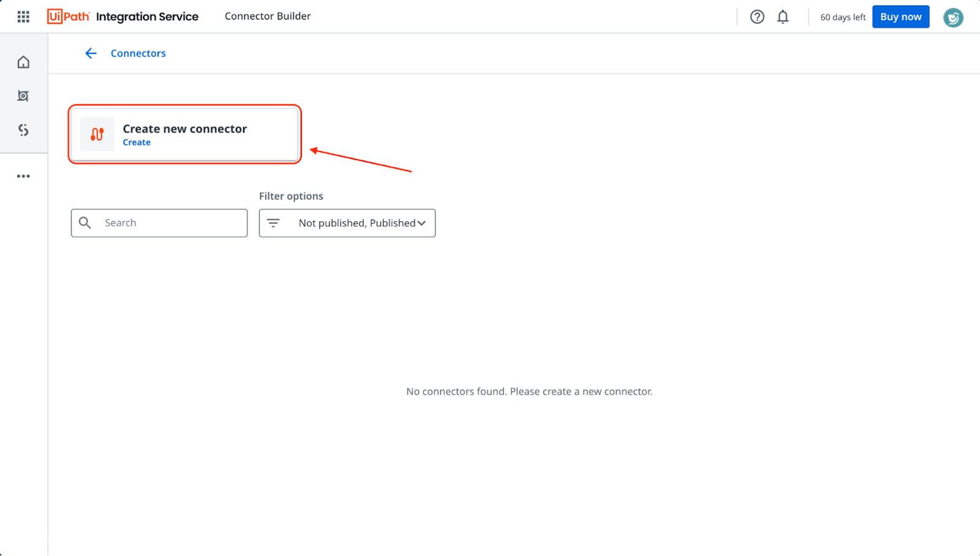The width and height of the screenshot is (980, 556).
Task: Focus the Search input field
Action: tap(171, 223)
